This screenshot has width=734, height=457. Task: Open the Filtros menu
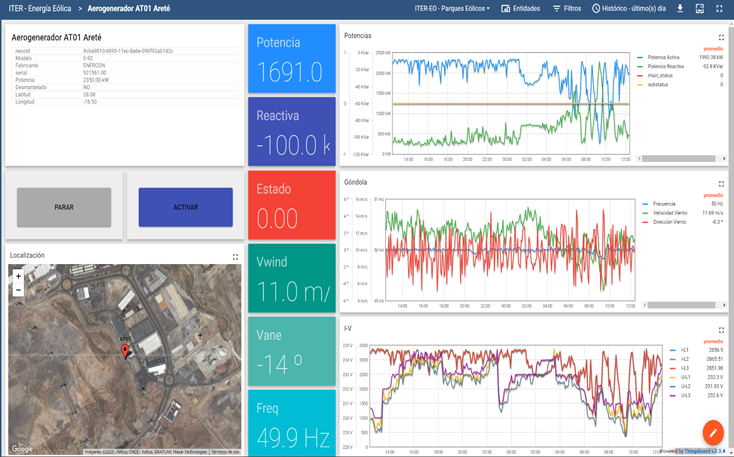coord(566,8)
